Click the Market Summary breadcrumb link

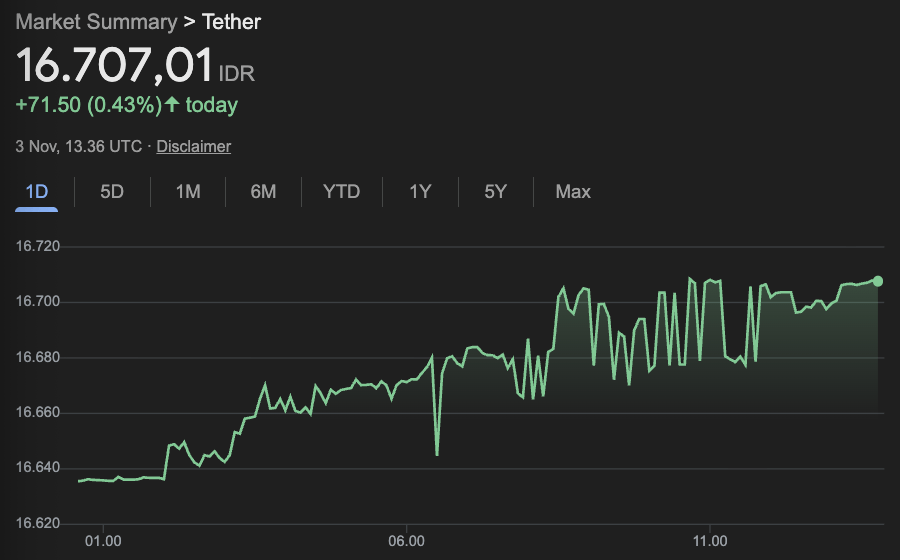(x=95, y=22)
